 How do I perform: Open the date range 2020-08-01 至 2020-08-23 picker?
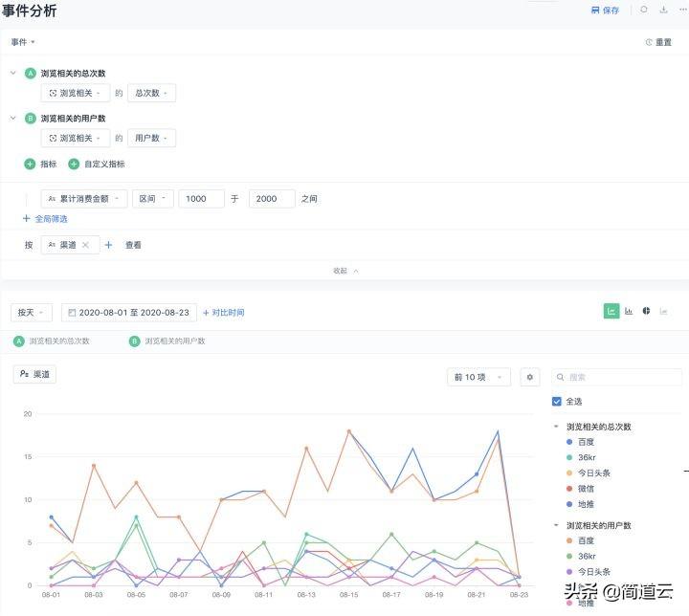129,313
